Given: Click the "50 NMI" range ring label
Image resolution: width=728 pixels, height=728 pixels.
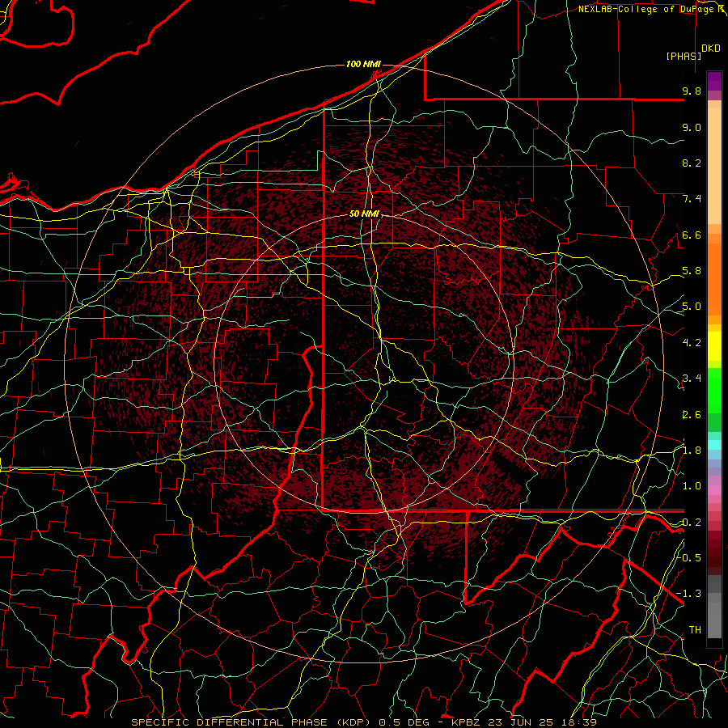Looking at the screenshot, I should [364, 214].
